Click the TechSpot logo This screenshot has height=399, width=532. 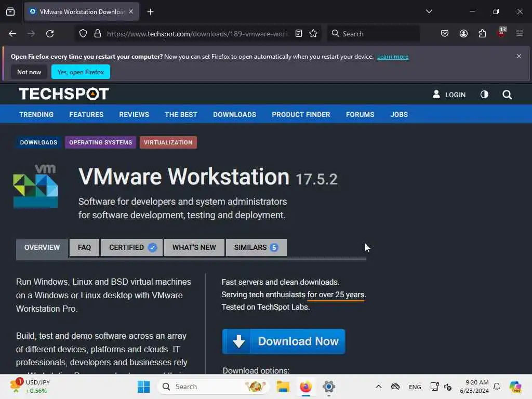(64, 94)
